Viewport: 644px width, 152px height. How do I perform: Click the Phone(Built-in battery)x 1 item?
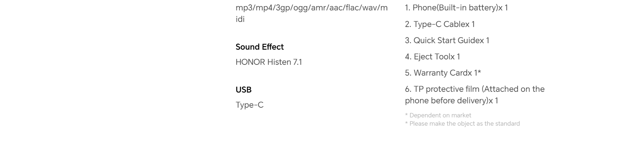(x=457, y=8)
